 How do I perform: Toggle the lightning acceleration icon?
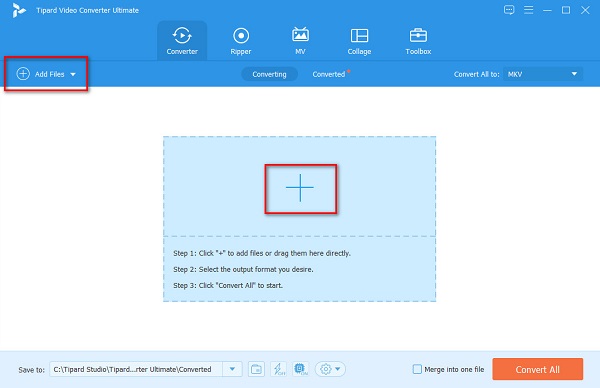coord(278,369)
